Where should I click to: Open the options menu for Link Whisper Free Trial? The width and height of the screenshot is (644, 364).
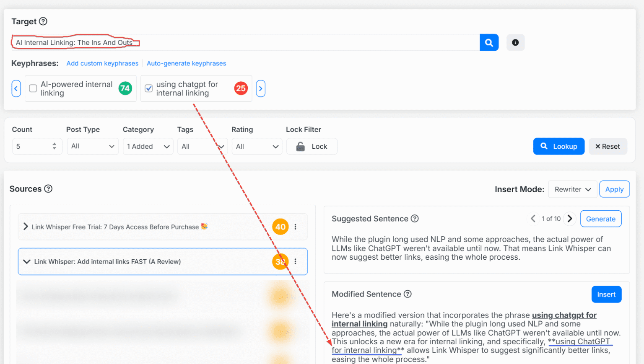point(295,227)
